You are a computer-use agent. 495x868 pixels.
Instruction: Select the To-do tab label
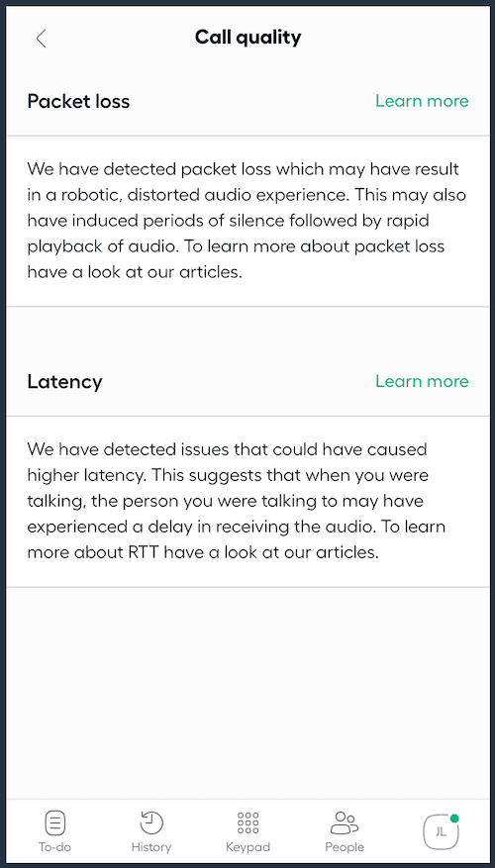(x=54, y=847)
